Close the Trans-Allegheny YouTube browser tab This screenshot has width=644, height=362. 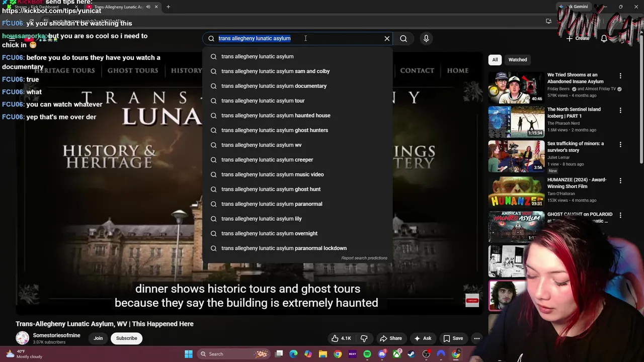[156, 7]
